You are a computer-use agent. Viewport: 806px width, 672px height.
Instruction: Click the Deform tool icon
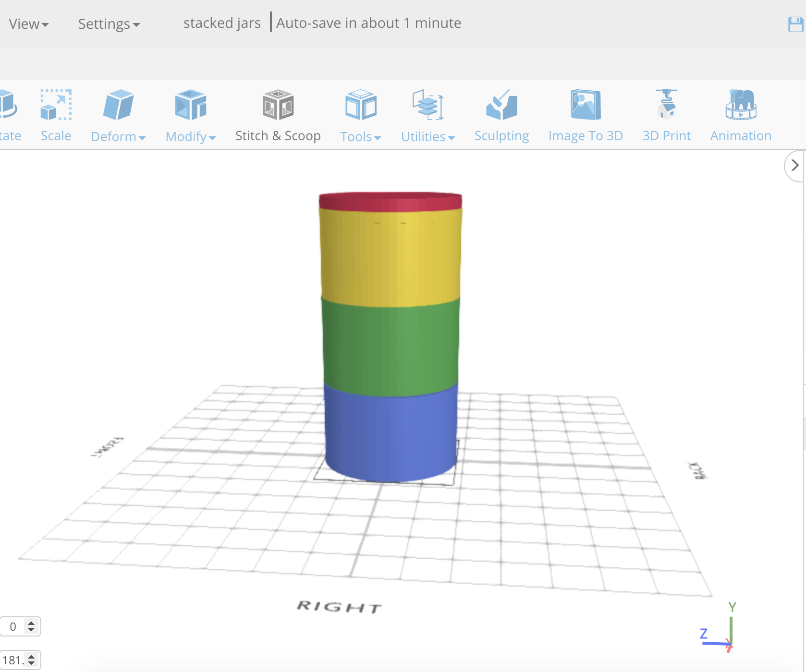pos(118,103)
